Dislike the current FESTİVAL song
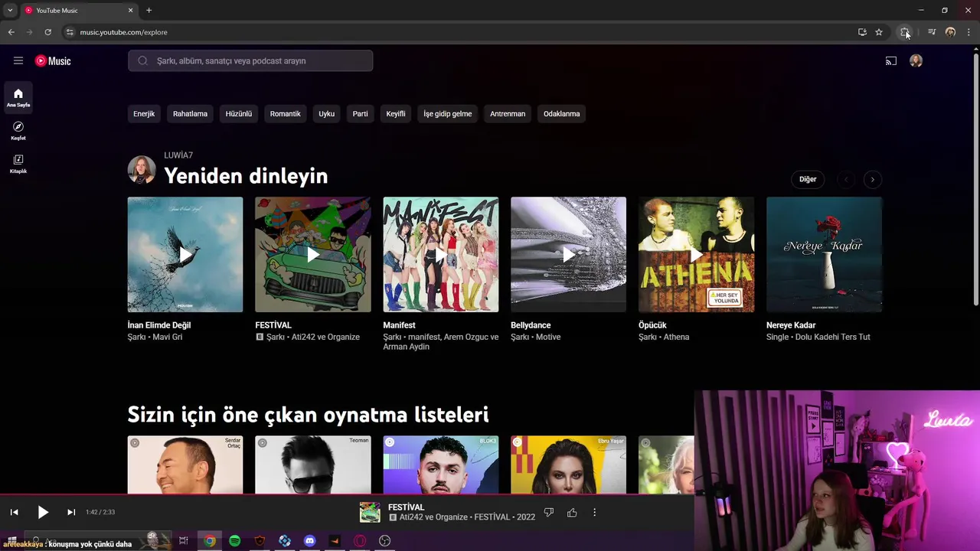Image resolution: width=980 pixels, height=551 pixels. tap(548, 512)
